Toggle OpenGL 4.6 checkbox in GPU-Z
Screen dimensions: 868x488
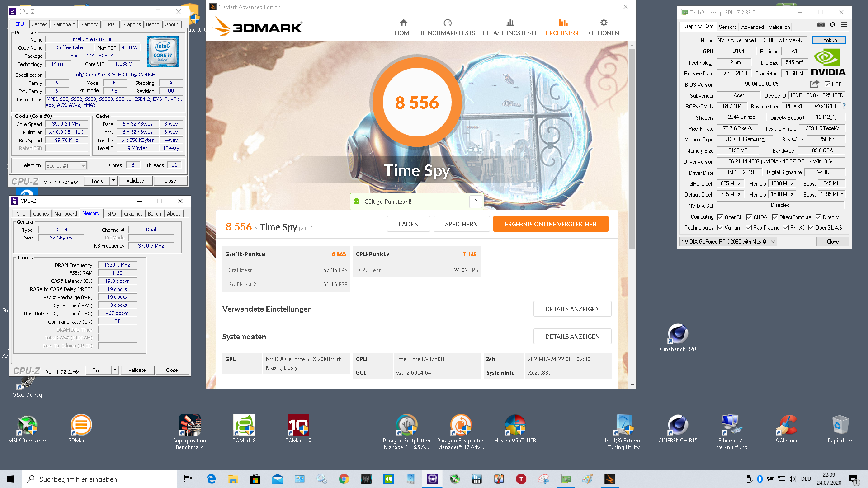811,228
